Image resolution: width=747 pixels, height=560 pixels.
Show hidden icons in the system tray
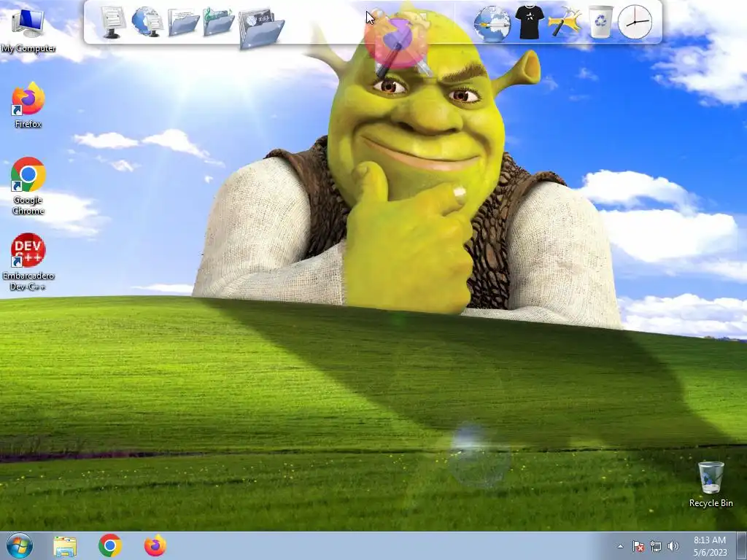620,546
